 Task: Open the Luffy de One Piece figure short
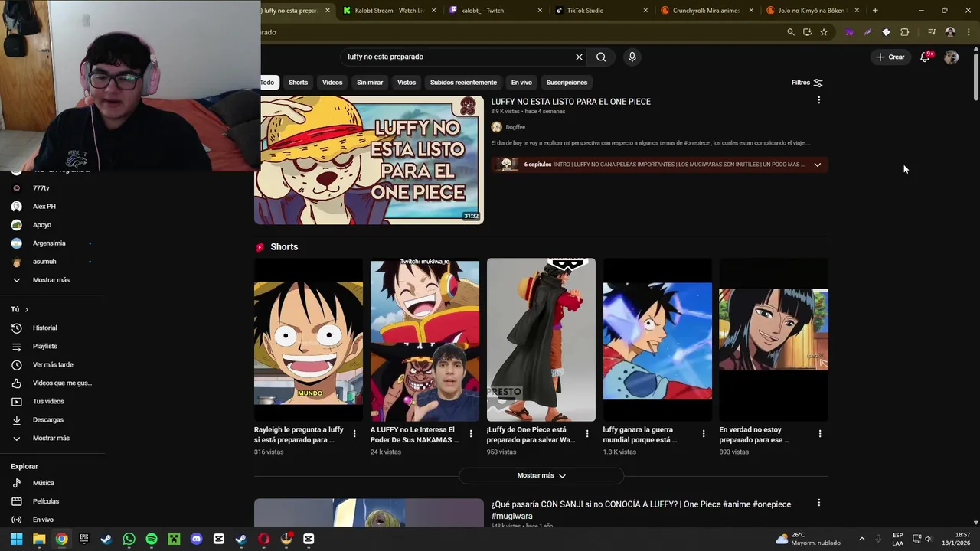(x=541, y=341)
